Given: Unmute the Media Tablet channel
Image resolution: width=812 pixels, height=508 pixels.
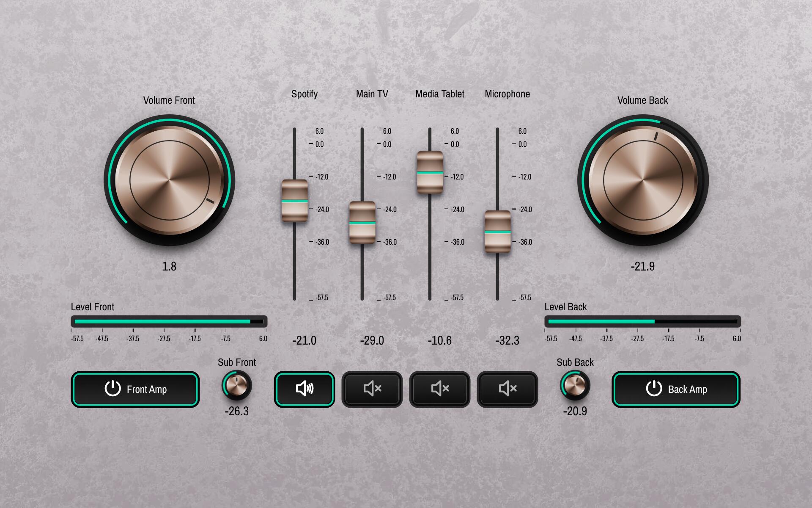Looking at the screenshot, I should [x=439, y=389].
